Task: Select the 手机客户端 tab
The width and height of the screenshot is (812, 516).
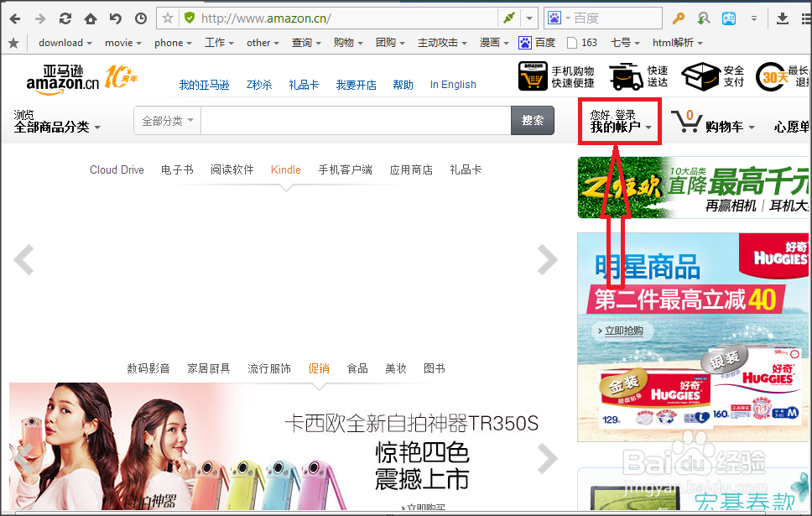Action: point(346,170)
